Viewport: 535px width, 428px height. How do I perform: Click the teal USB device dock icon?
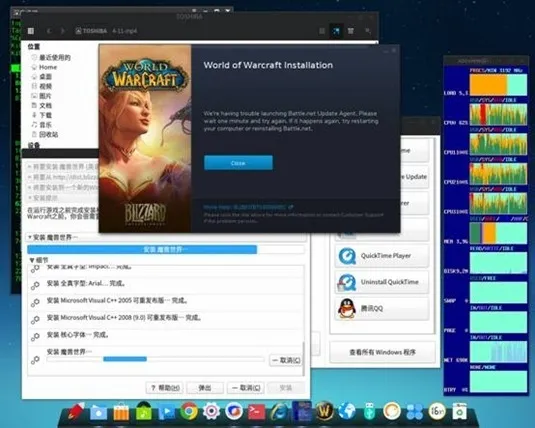(x=369, y=411)
